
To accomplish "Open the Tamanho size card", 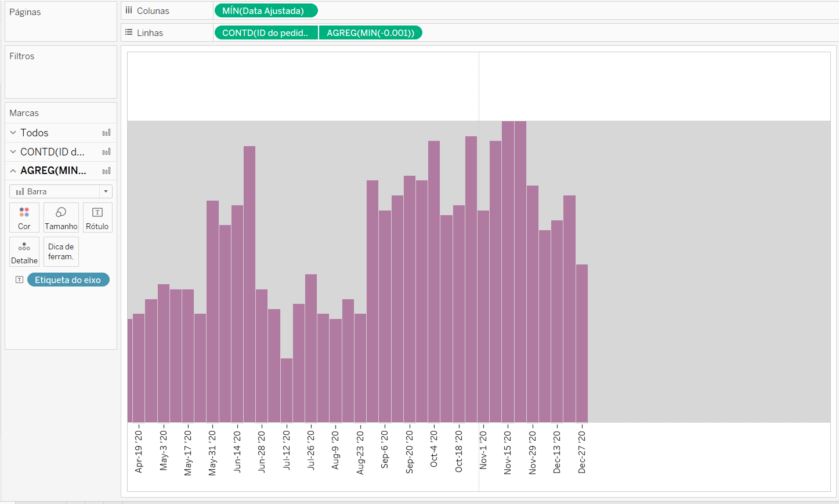I will (x=61, y=217).
